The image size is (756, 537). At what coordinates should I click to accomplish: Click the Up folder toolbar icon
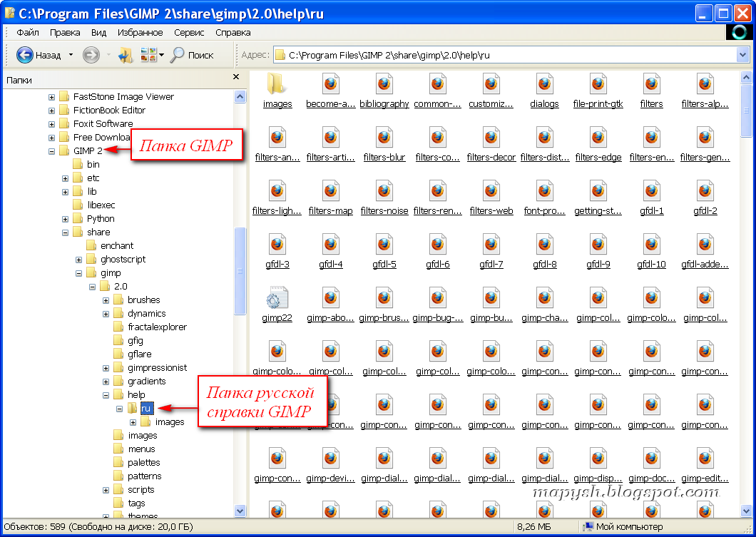(x=125, y=55)
